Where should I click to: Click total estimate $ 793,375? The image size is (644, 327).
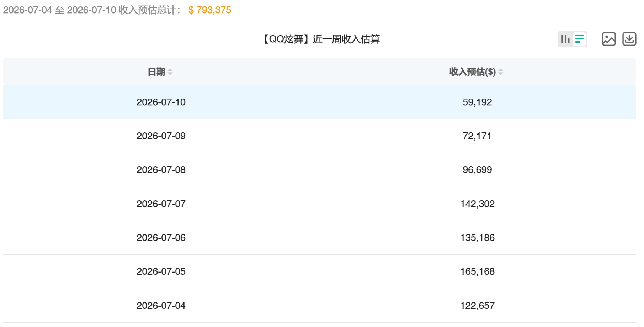[210, 10]
